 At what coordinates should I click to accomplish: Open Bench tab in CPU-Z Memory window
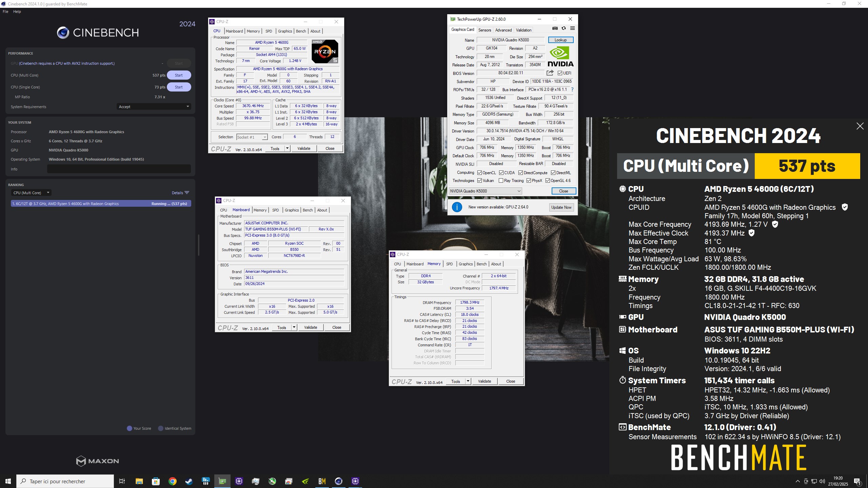pyautogui.click(x=481, y=264)
